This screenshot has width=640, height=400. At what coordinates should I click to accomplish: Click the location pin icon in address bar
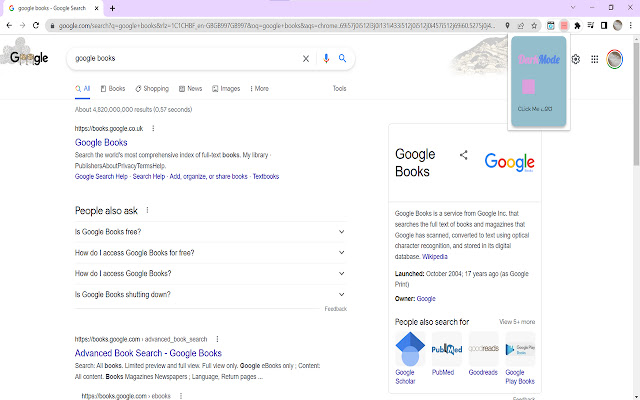[507, 25]
